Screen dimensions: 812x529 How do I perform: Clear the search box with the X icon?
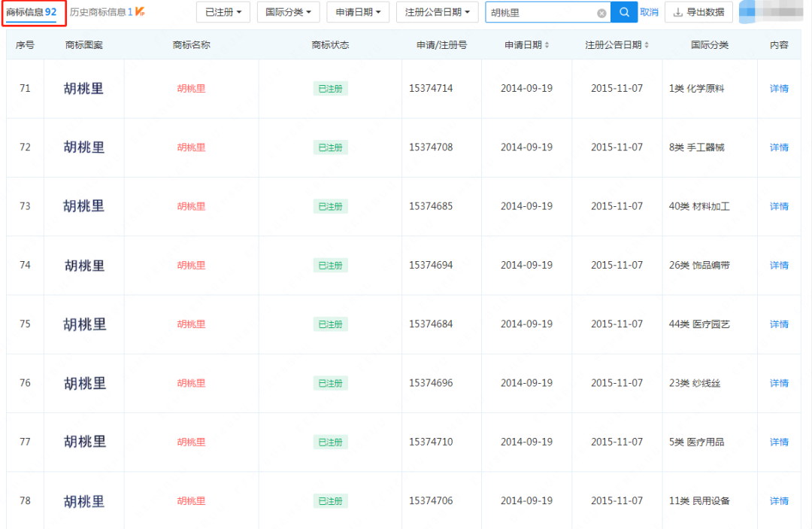pos(601,13)
